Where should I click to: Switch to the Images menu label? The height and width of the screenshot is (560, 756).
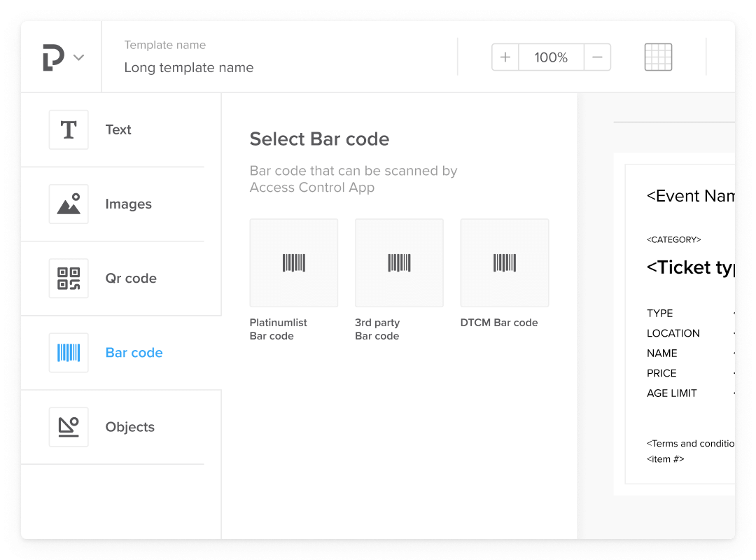point(128,204)
